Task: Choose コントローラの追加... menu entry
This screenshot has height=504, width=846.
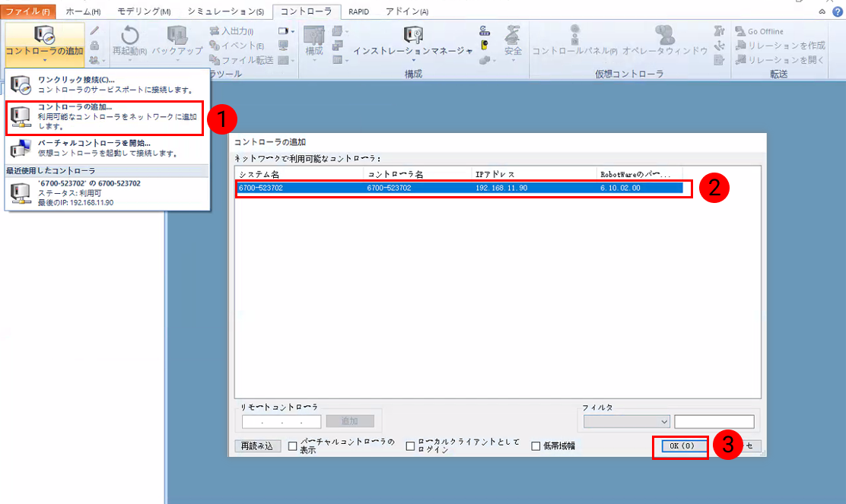Action: [105, 117]
